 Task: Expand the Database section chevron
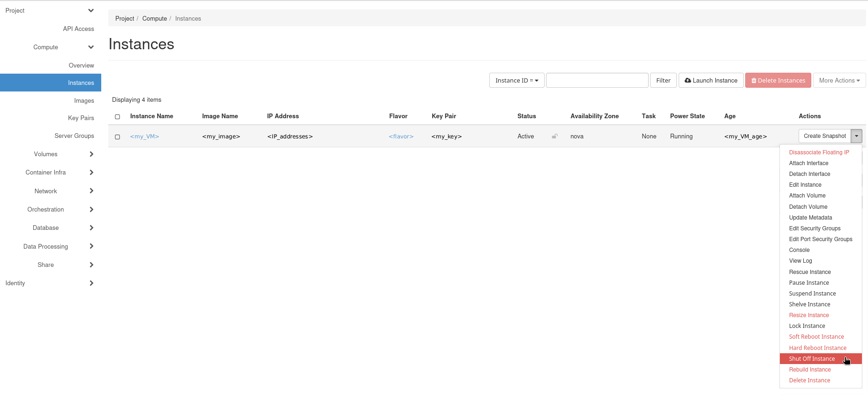click(91, 228)
